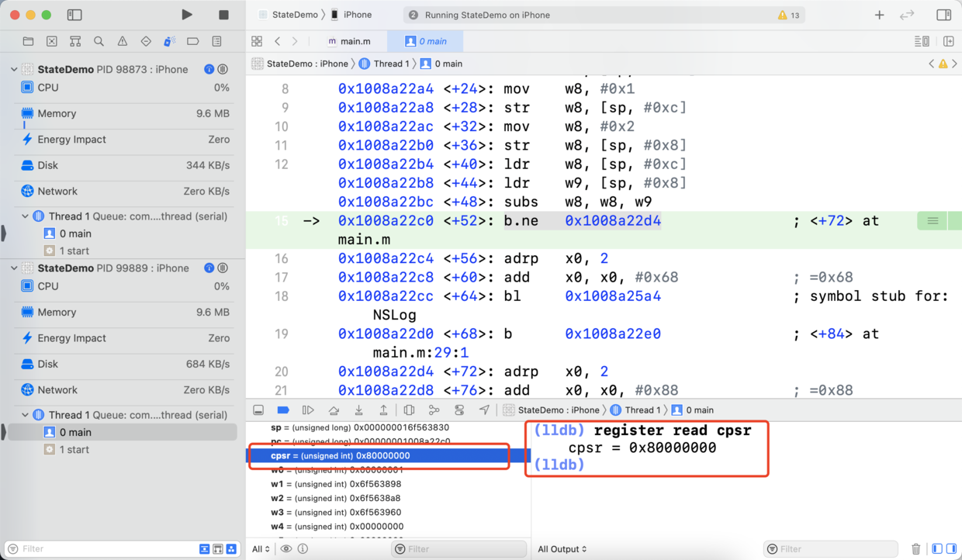Click the Run (play) button
This screenshot has width=962, height=560.
186,15
